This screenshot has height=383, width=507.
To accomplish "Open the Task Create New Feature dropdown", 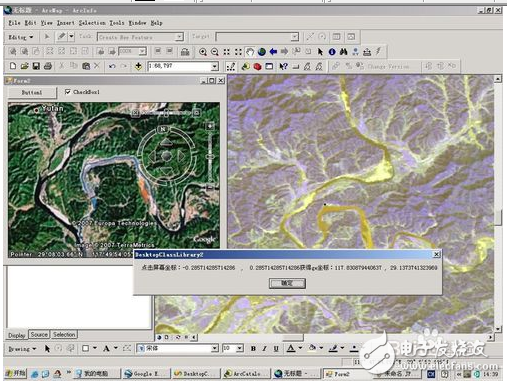I will (179, 37).
